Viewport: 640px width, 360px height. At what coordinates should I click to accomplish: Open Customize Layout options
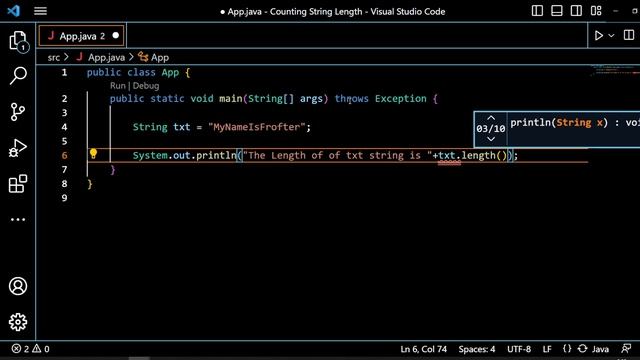click(596, 11)
